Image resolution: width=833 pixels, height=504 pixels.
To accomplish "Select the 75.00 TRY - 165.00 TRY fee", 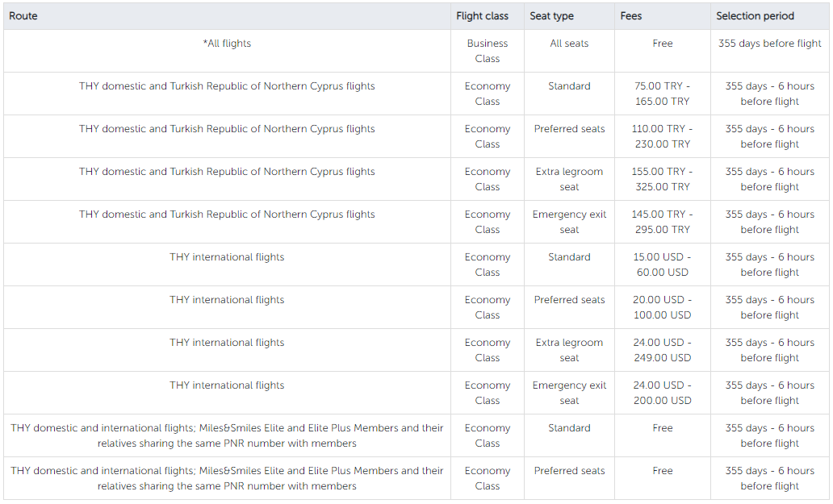I will pos(662,94).
